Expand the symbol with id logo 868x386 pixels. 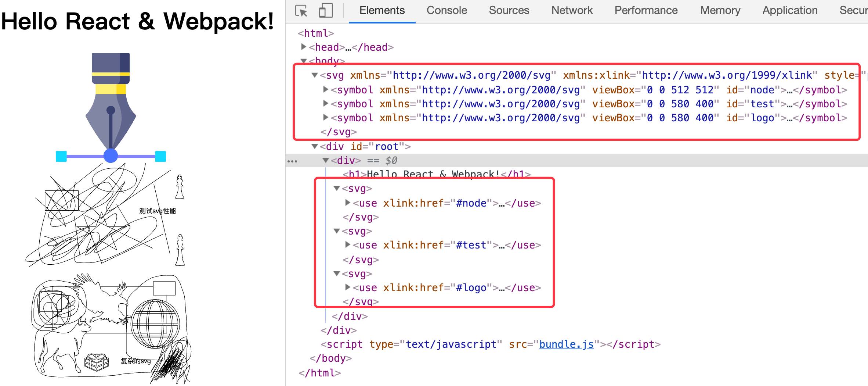[x=326, y=118]
